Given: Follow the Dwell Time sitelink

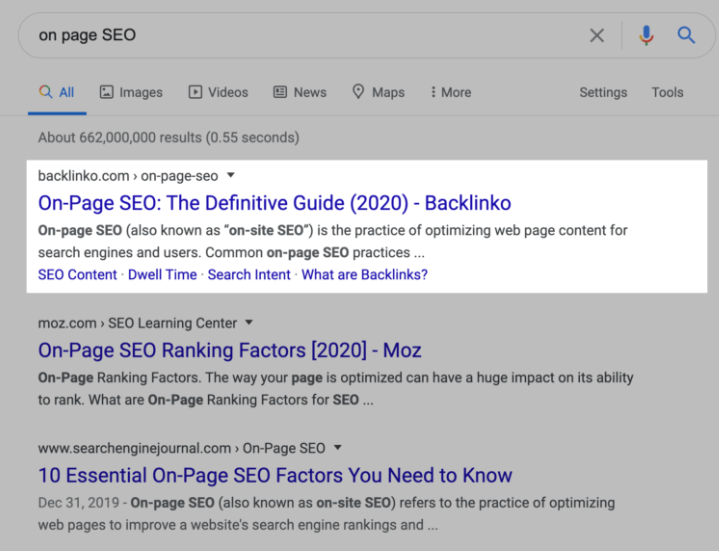Looking at the screenshot, I should point(162,275).
